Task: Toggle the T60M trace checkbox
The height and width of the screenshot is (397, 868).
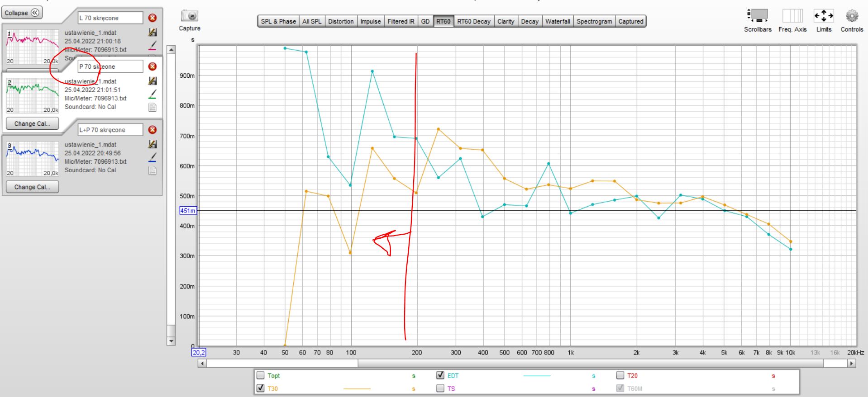Action: 620,388
